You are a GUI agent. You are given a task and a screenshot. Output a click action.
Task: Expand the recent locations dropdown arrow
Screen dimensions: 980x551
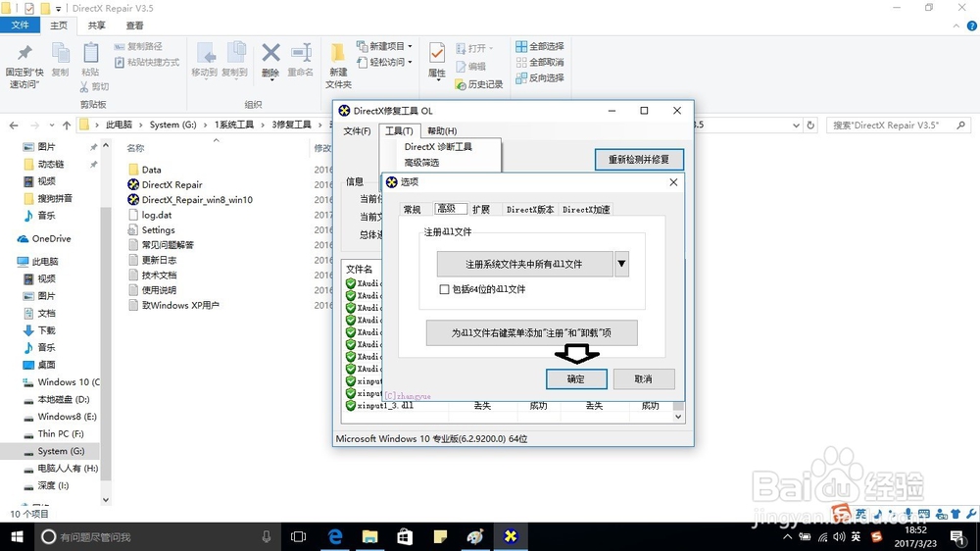point(51,125)
